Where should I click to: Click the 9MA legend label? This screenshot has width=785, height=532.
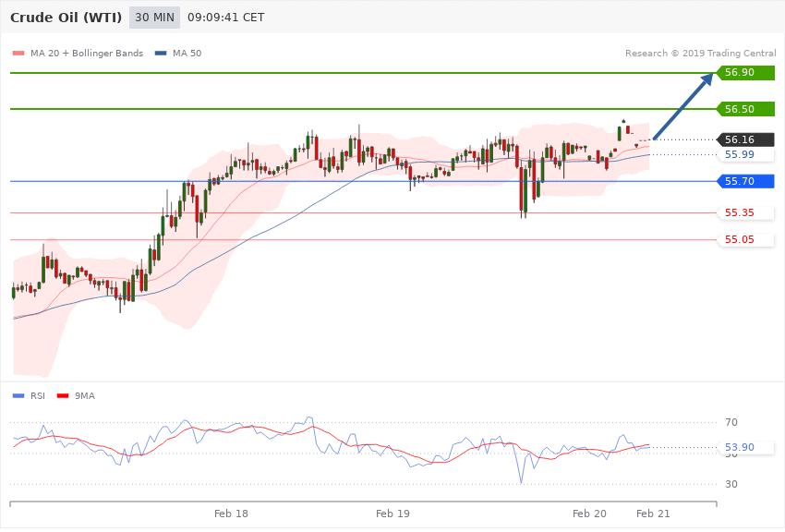85,396
